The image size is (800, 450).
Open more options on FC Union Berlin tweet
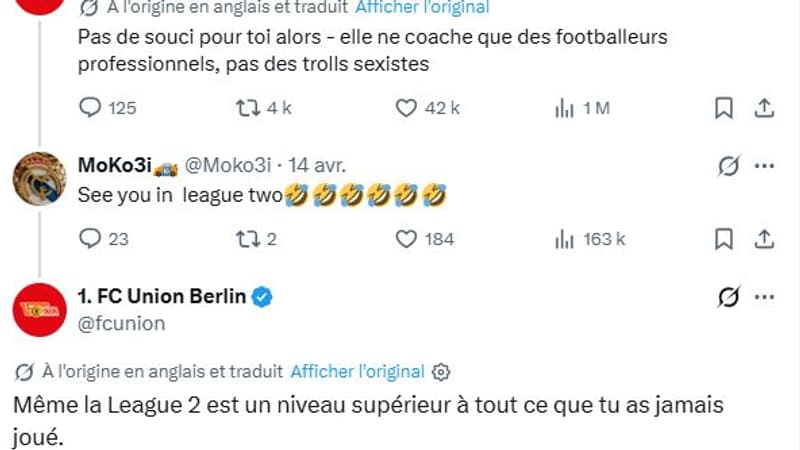pyautogui.click(x=764, y=297)
